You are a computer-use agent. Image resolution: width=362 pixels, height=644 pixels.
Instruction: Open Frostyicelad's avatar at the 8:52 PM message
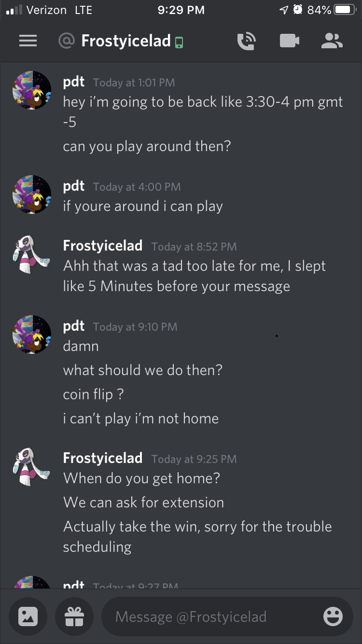click(32, 254)
